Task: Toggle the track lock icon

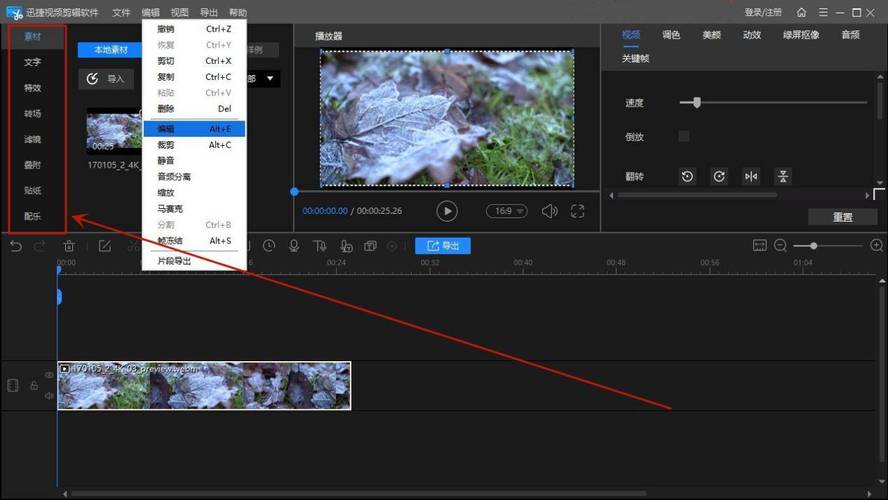Action: [34, 385]
